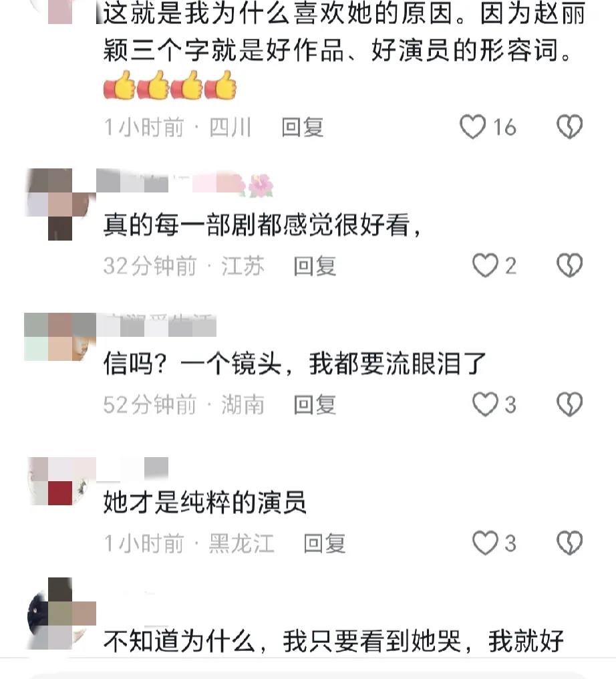This screenshot has width=616, height=679.
Task: Reply to the Heilongjiang comment
Action: (x=325, y=543)
